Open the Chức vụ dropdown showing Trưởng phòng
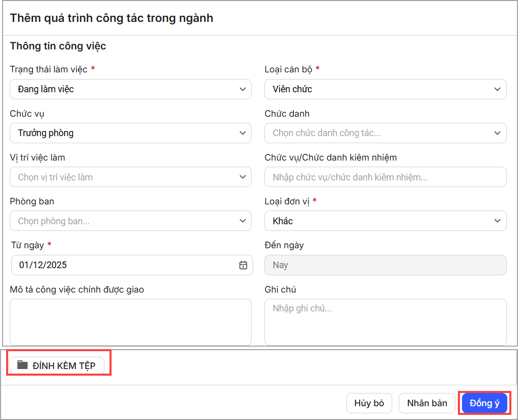Image resolution: width=518 pixels, height=420 pixels. [130, 133]
